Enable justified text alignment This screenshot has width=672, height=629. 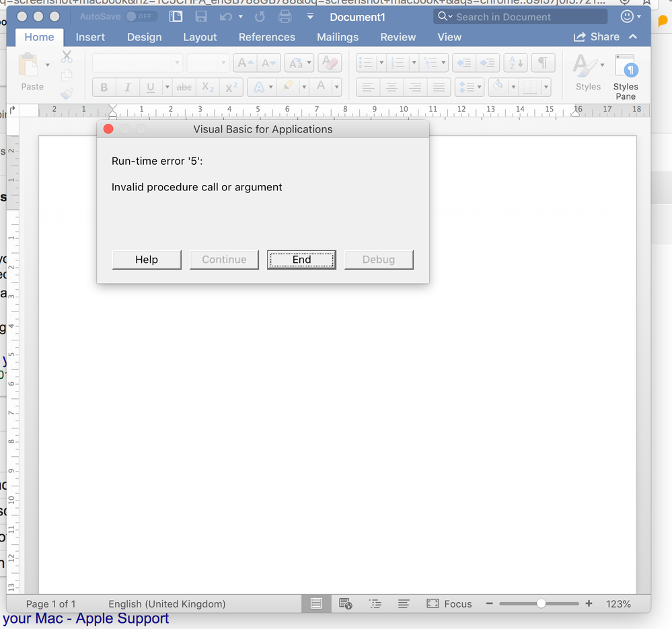[x=439, y=87]
